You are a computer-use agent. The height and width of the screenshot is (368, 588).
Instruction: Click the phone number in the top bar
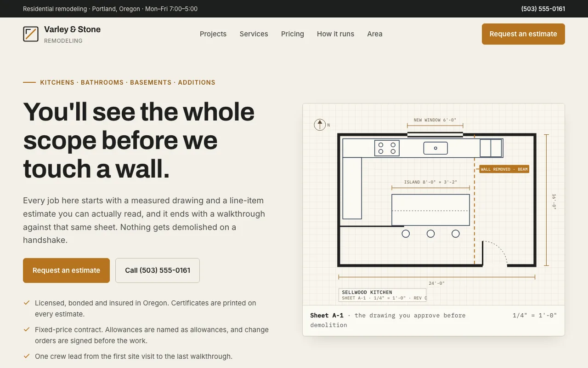click(543, 9)
